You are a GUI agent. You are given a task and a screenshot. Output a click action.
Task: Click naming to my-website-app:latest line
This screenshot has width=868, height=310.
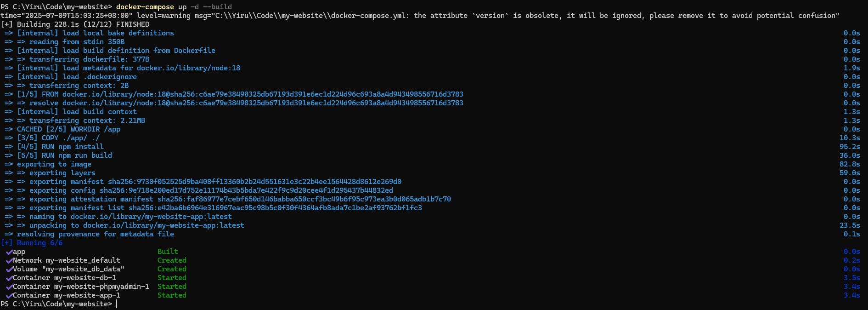[x=130, y=217]
